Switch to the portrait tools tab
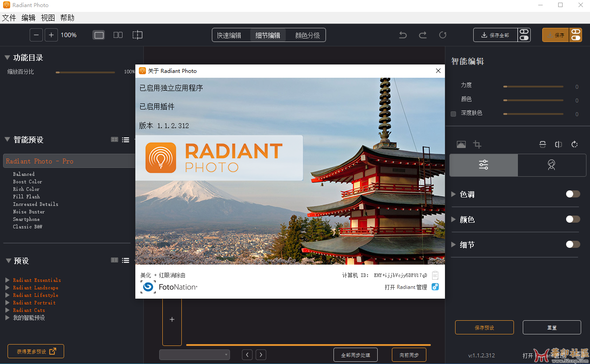 pyautogui.click(x=552, y=165)
